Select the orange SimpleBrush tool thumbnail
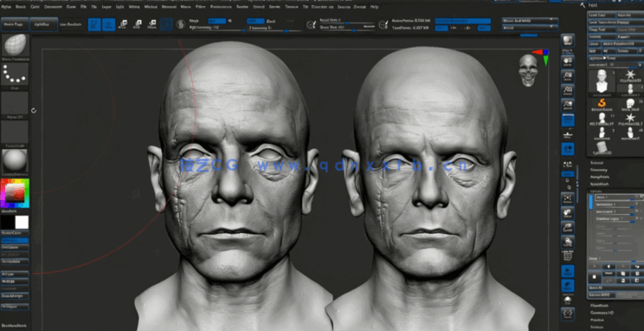Viewport: 644px width, 331px height. pos(602,103)
